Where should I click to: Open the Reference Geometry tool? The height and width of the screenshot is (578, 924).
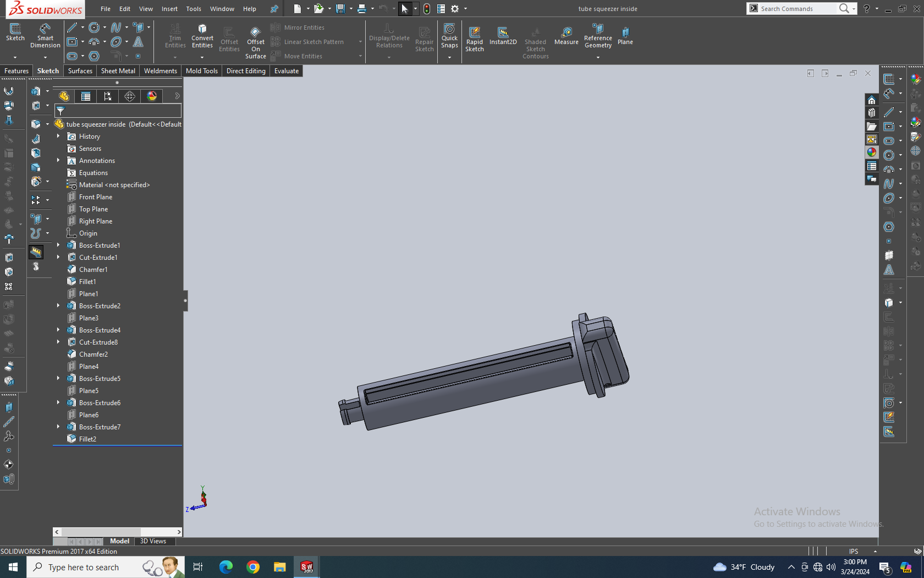(x=598, y=36)
